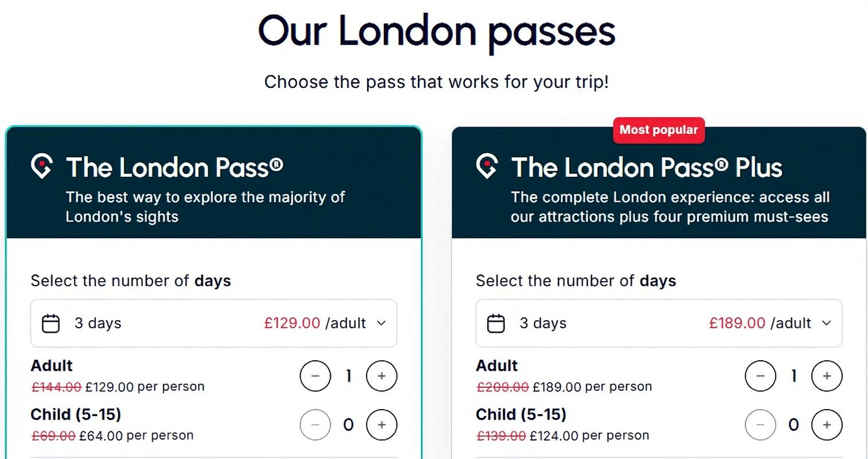Select the location pin logo on The London Pass Plus card
868x459 pixels.
coord(486,167)
